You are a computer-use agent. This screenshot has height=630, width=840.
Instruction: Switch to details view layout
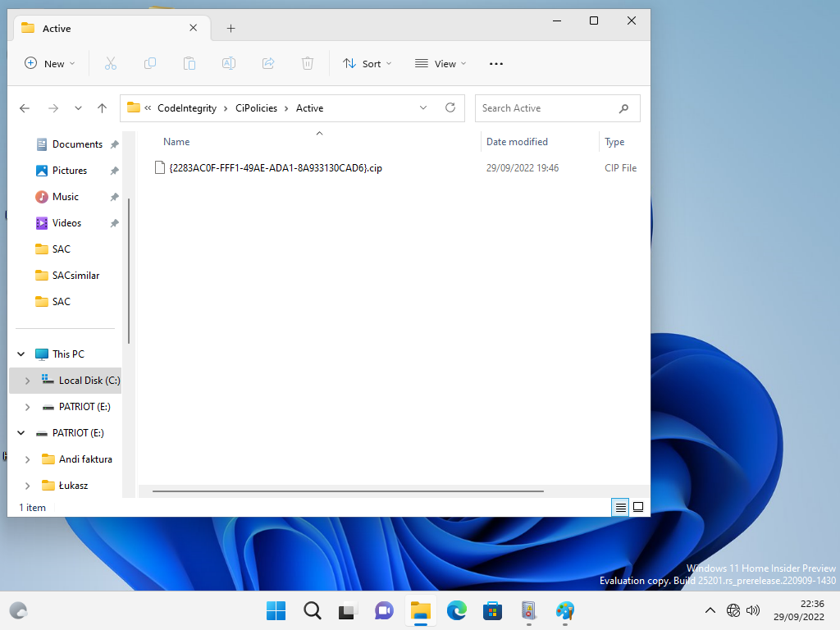(621, 507)
